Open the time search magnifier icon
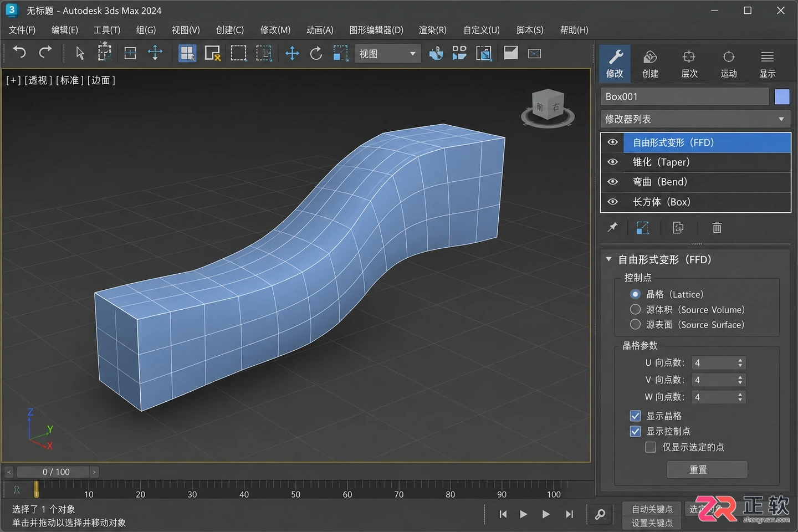This screenshot has width=798, height=532. pyautogui.click(x=600, y=514)
